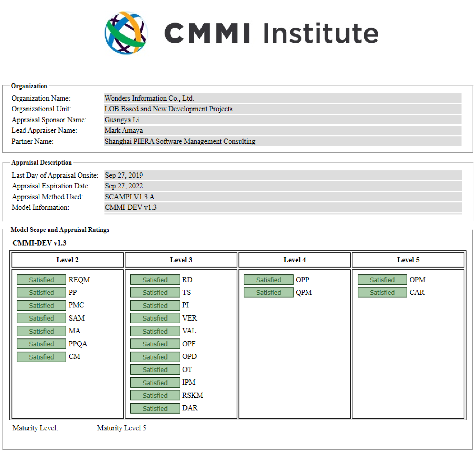
Task: Click the Satisfied badge for PP
Action: tap(41, 292)
